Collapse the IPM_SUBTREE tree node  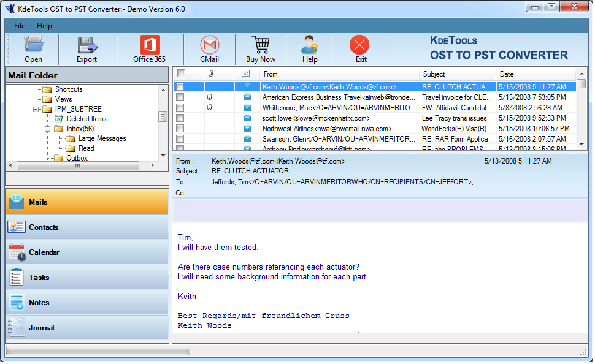pyautogui.click(x=36, y=110)
